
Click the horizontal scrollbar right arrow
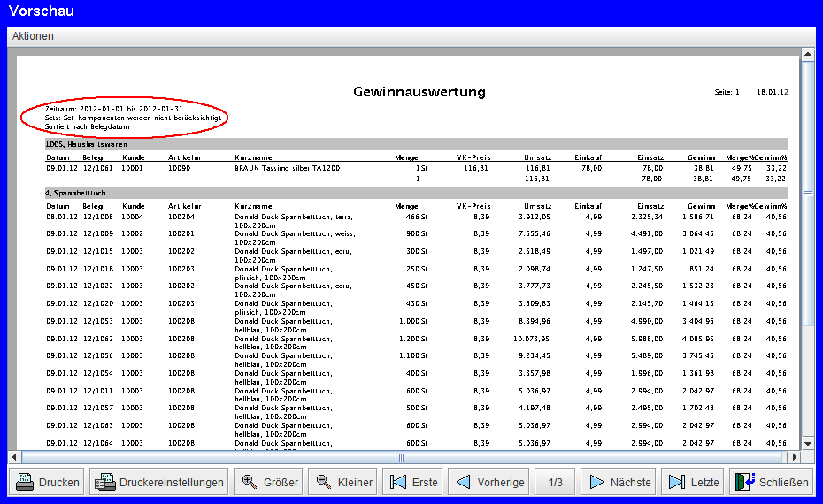(x=794, y=457)
